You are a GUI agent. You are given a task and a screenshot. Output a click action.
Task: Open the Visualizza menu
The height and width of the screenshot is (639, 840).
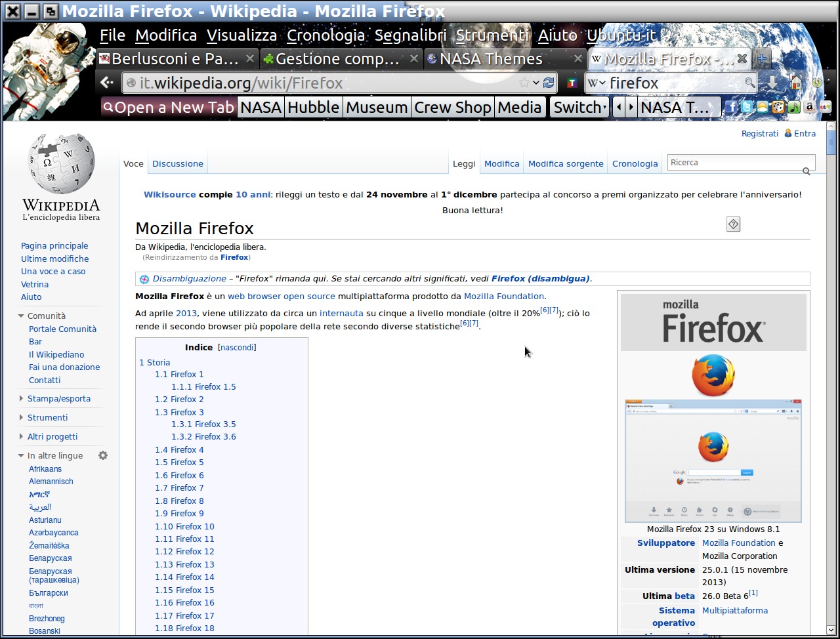[241, 35]
